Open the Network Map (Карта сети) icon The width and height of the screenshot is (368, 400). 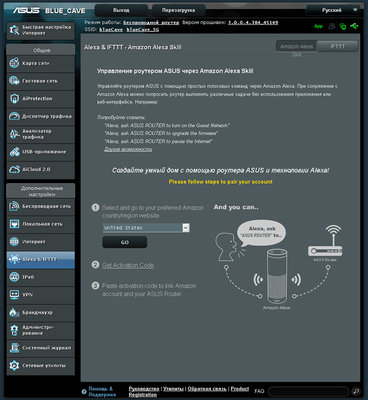coord(14,63)
